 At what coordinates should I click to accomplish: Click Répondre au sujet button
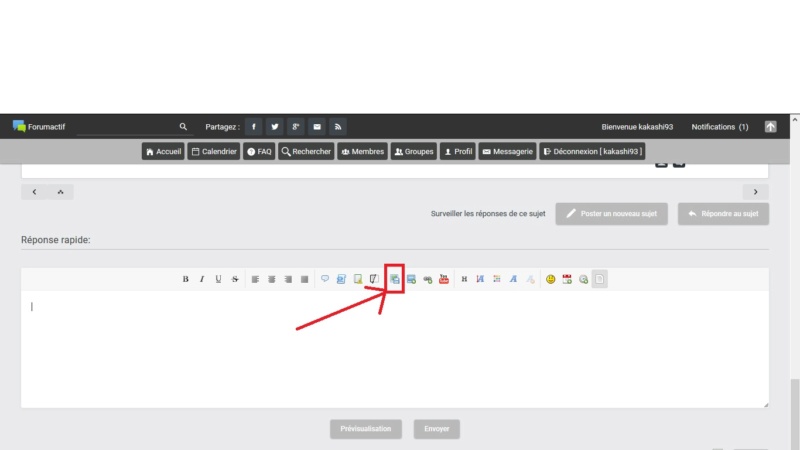point(723,214)
